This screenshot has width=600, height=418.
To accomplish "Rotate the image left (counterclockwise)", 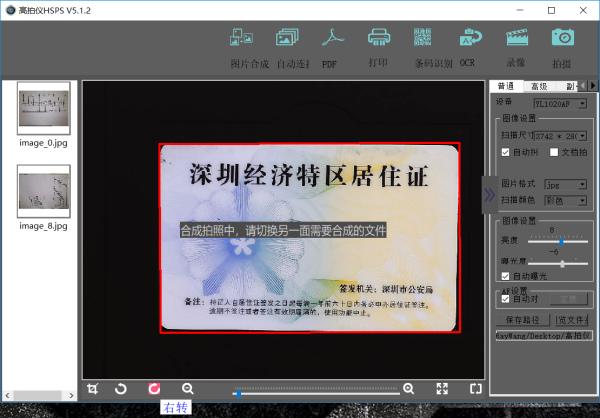I will (x=121, y=389).
